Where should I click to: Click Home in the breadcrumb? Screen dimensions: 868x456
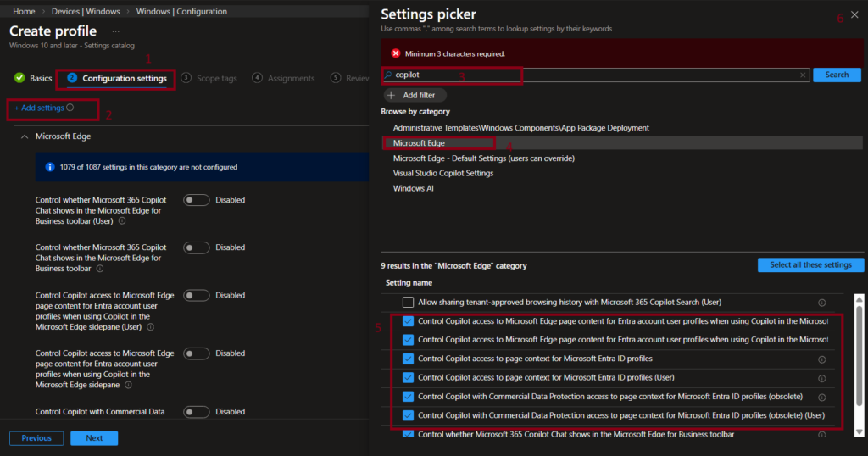24,11
